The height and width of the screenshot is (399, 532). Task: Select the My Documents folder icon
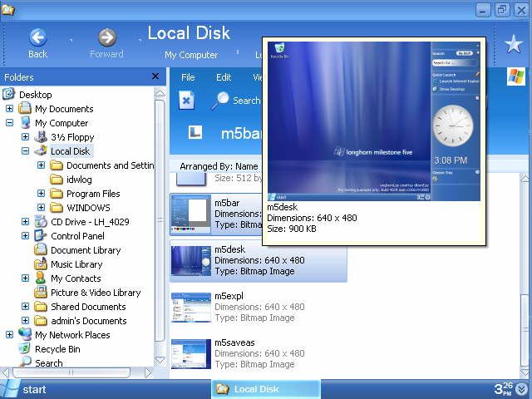pyautogui.click(x=25, y=109)
